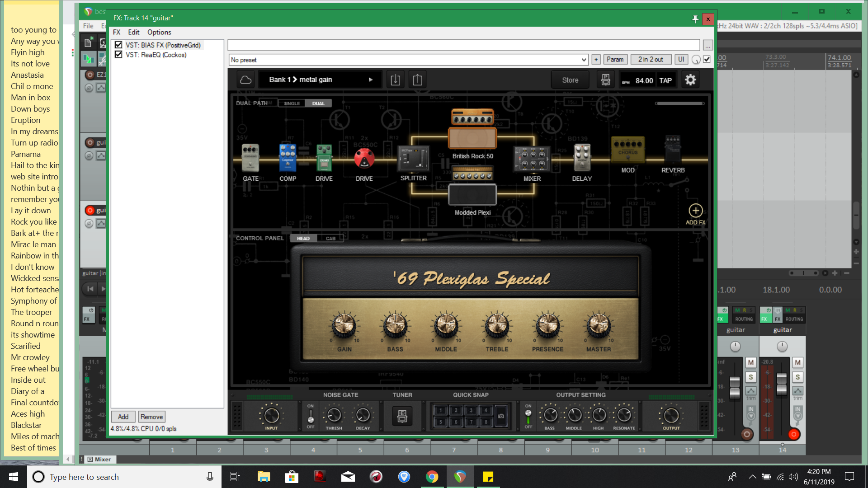The image size is (868, 488).
Task: Click the save-to-device icon next to Store
Action: [x=606, y=80]
